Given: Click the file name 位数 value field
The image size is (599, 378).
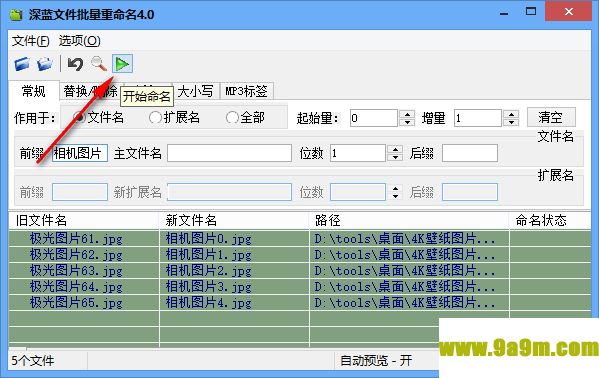Looking at the screenshot, I should pos(358,153).
